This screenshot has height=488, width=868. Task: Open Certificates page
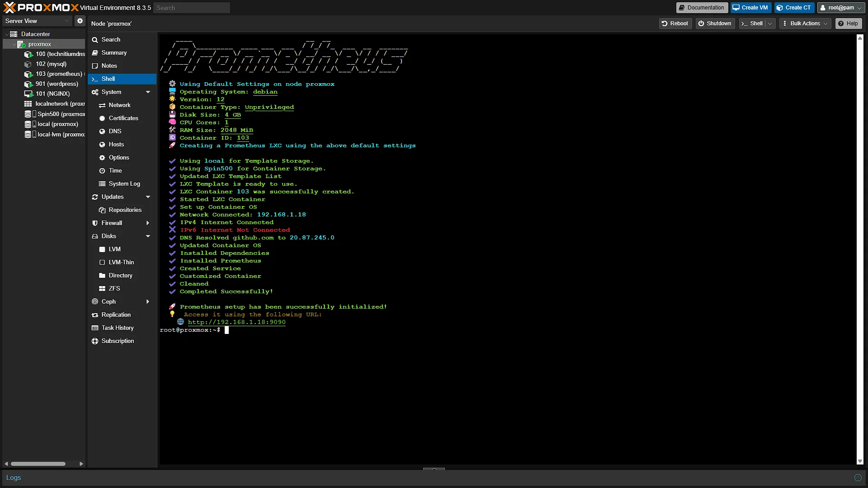pyautogui.click(x=122, y=118)
